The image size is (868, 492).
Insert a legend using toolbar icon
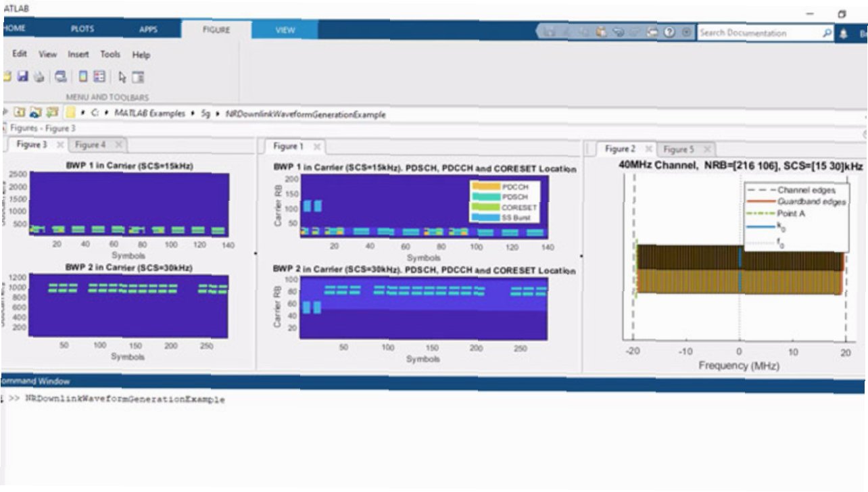coord(99,76)
